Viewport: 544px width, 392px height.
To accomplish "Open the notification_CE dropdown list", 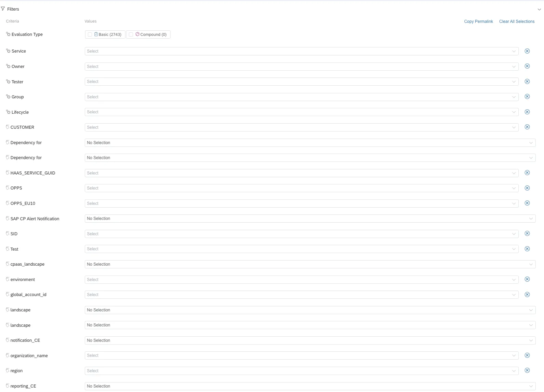I will (x=310, y=340).
